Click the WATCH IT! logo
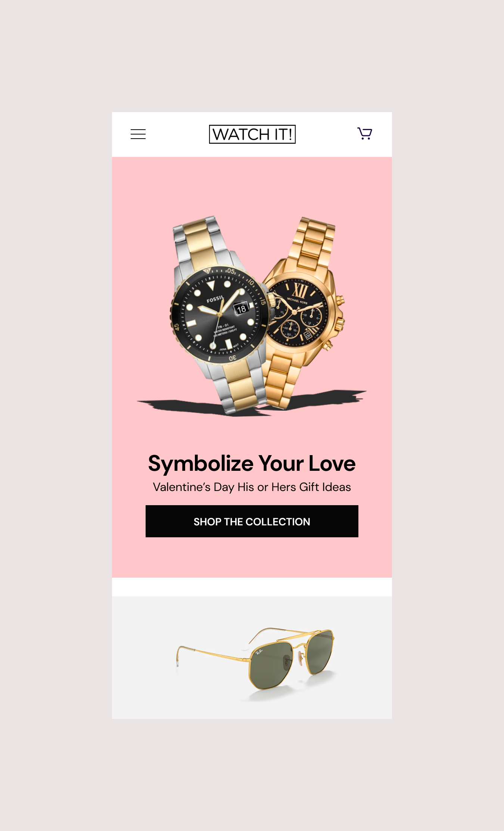The height and width of the screenshot is (831, 504). pyautogui.click(x=252, y=134)
